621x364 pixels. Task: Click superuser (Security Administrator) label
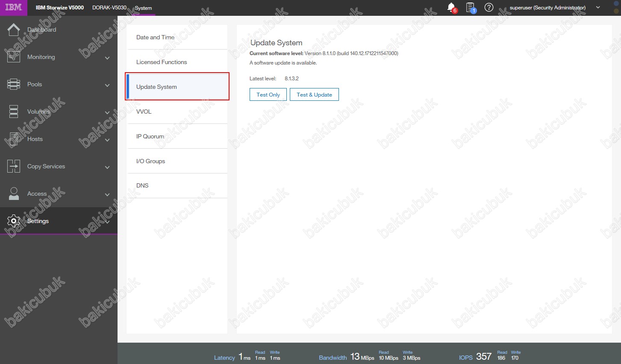coord(547,7)
